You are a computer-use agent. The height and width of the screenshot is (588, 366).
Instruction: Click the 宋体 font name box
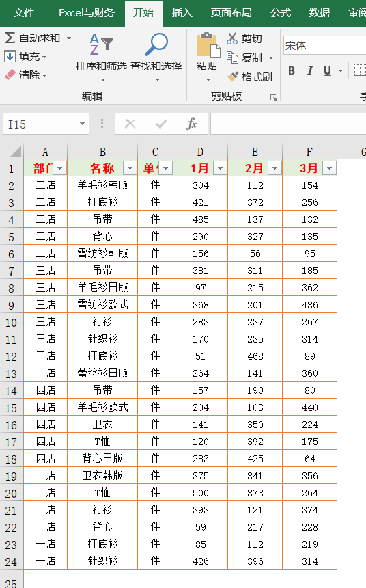click(x=324, y=46)
